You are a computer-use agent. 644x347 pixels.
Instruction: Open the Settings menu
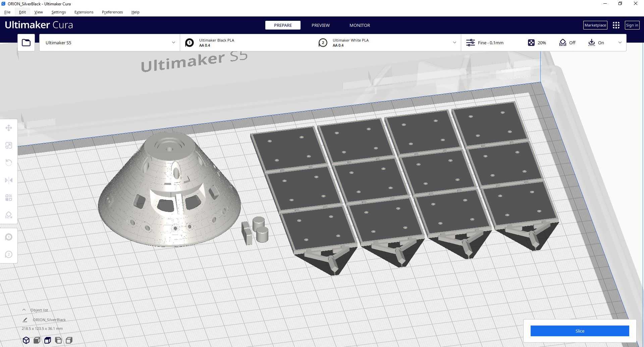coord(59,12)
